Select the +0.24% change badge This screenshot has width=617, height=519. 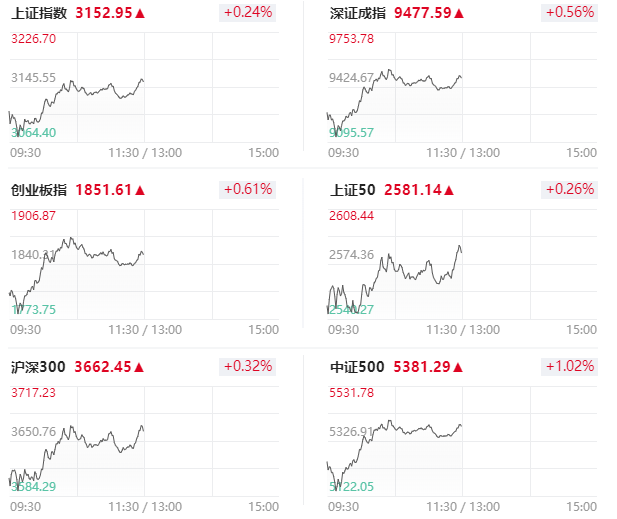click(248, 12)
